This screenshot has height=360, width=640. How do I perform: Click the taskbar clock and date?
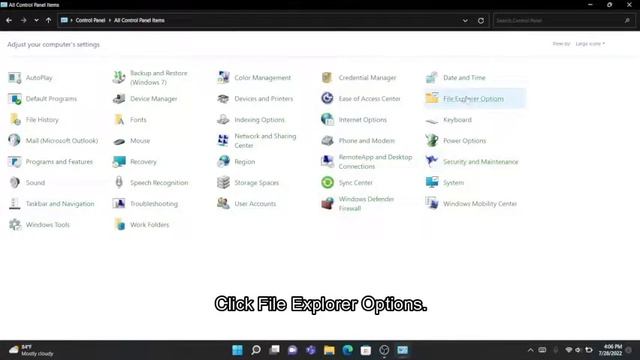(x=610, y=350)
